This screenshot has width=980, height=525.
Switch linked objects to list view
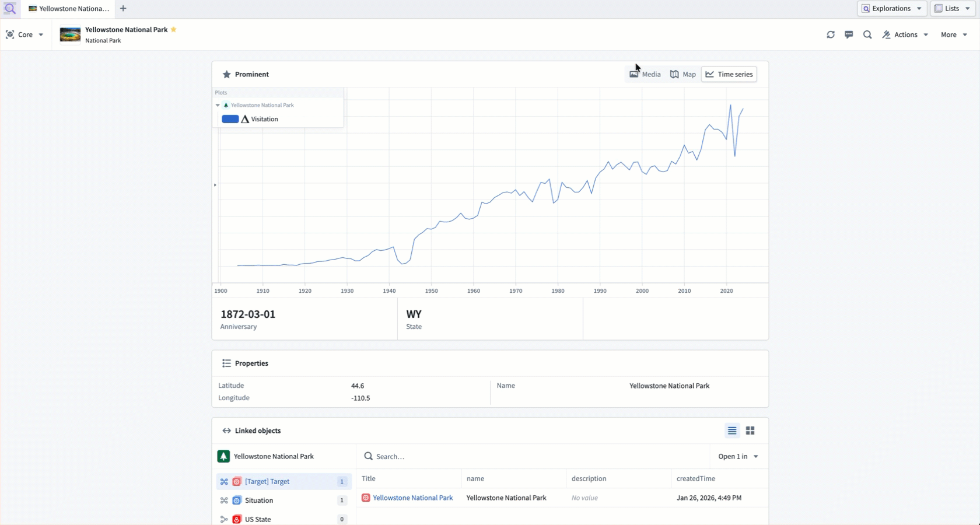(x=732, y=430)
